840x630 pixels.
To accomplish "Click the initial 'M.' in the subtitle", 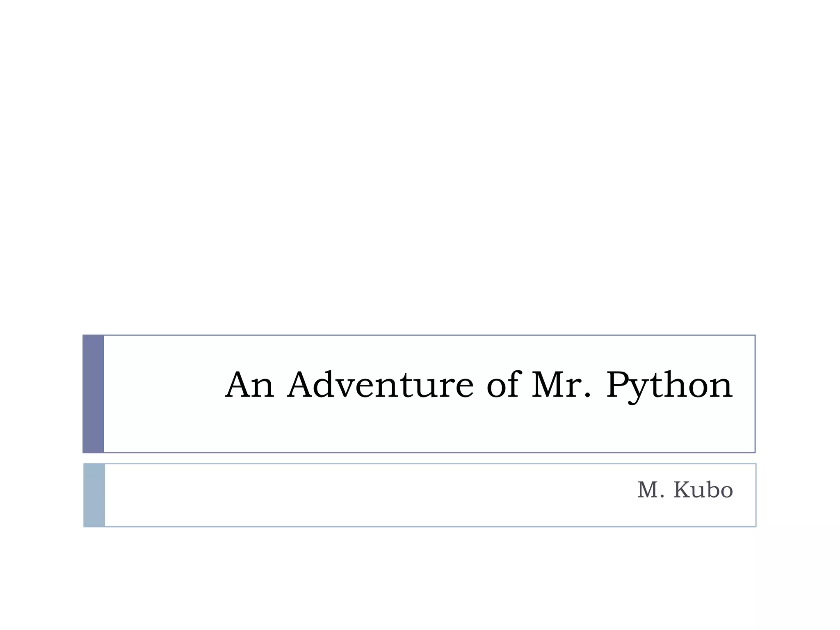I will coord(651,490).
